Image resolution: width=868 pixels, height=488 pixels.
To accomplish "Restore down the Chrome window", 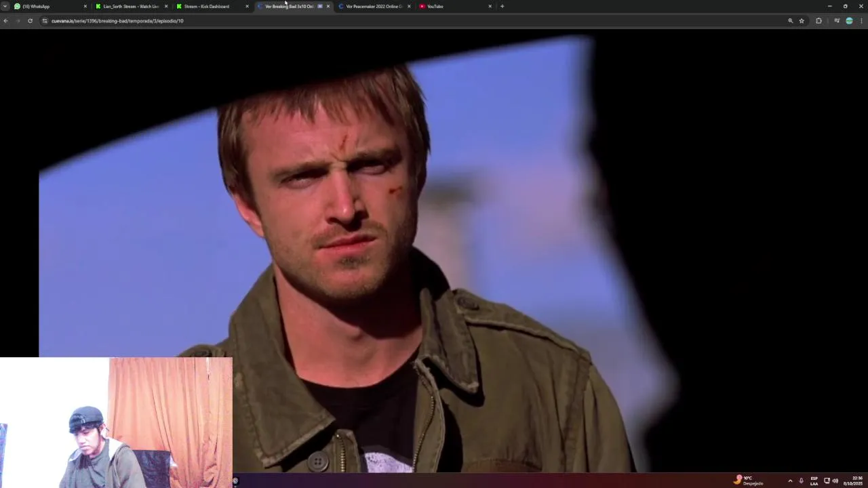I will [845, 6].
